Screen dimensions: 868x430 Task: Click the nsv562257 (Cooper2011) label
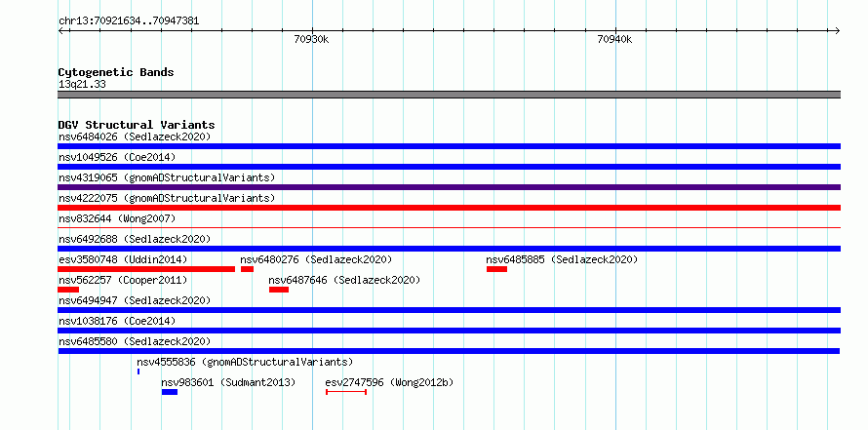pyautogui.click(x=123, y=280)
